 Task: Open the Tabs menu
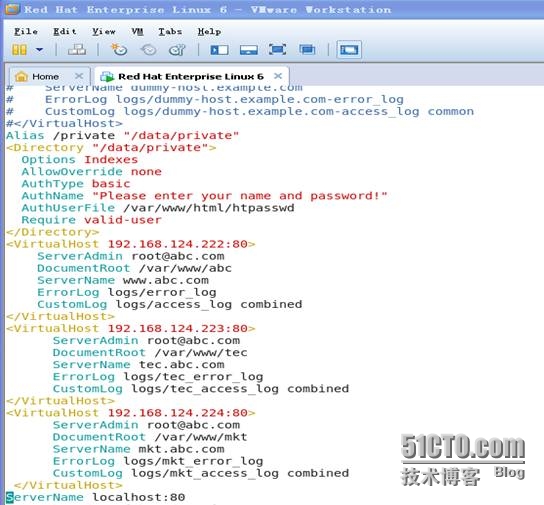[x=170, y=32]
